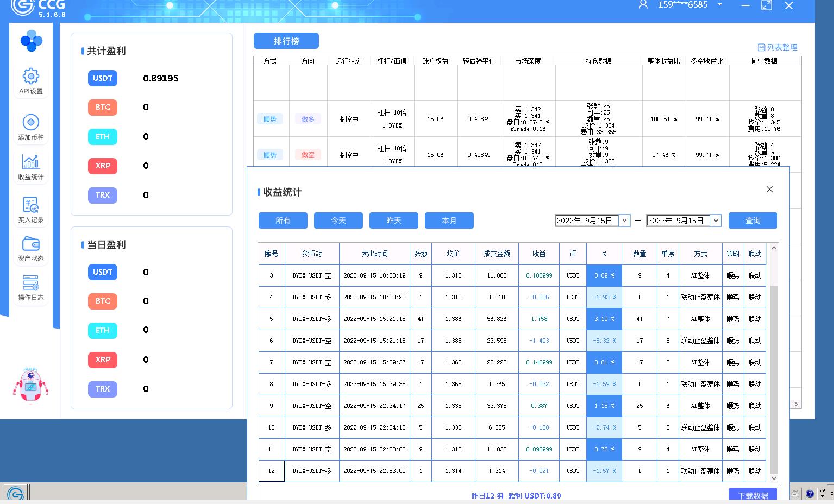Open the 资产状态 panel
Image resolution: width=834 pixels, height=504 pixels.
point(31,249)
